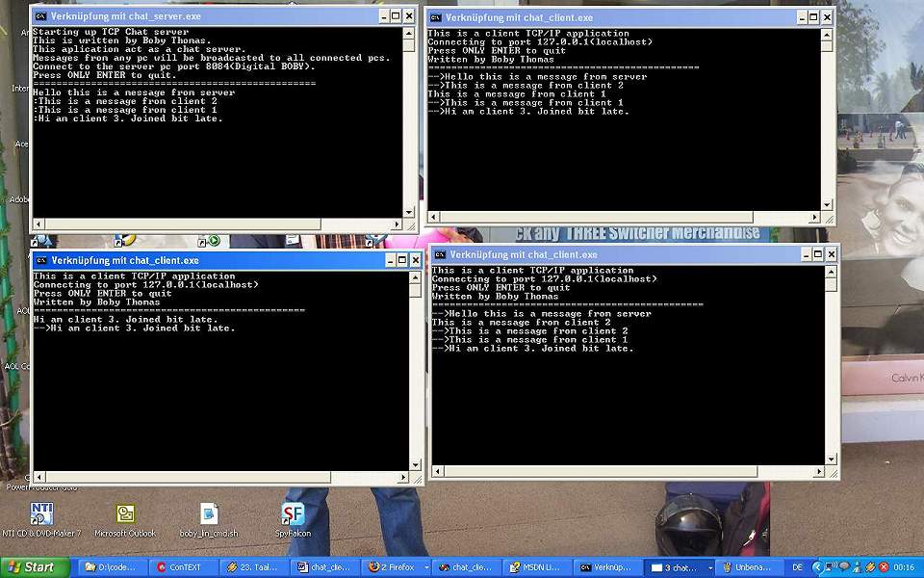
Task: Open the 23. Taal... taskbar button
Action: pos(254,567)
